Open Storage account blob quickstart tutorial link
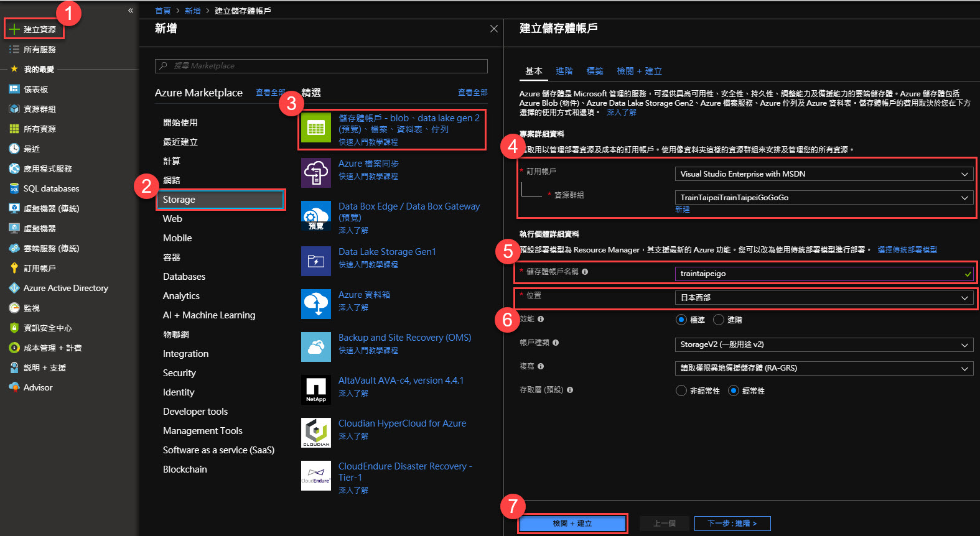Image resolution: width=980 pixels, height=536 pixels. point(368,142)
